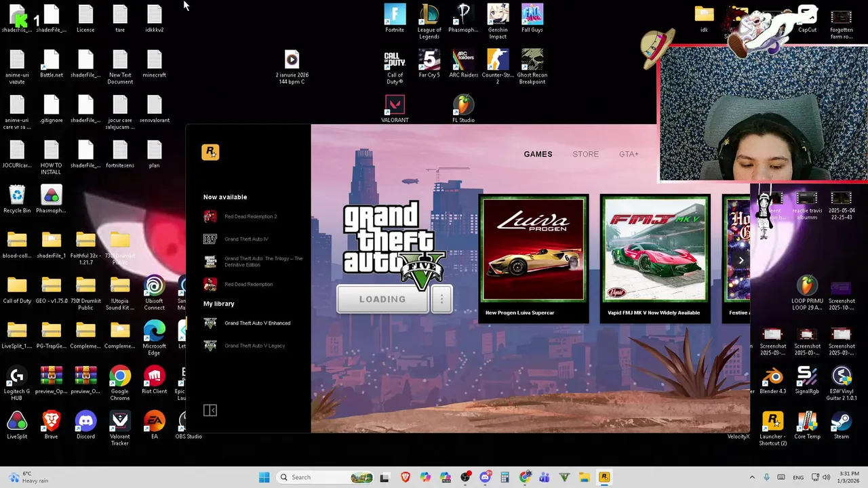Image resolution: width=868 pixels, height=488 pixels.
Task: Open Counter-Strike 2 desktop shortcut
Action: (x=498, y=66)
